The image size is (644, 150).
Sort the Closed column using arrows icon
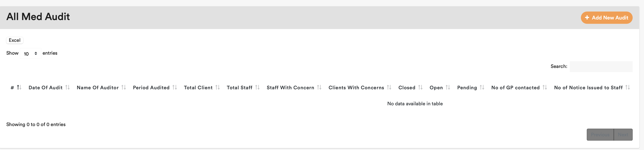click(x=420, y=87)
